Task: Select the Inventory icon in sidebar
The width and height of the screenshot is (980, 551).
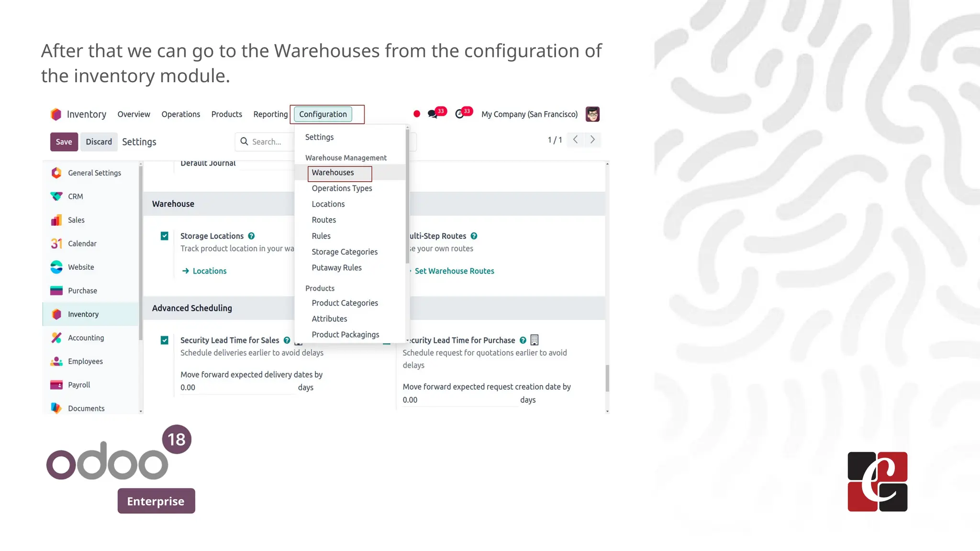Action: pos(56,314)
